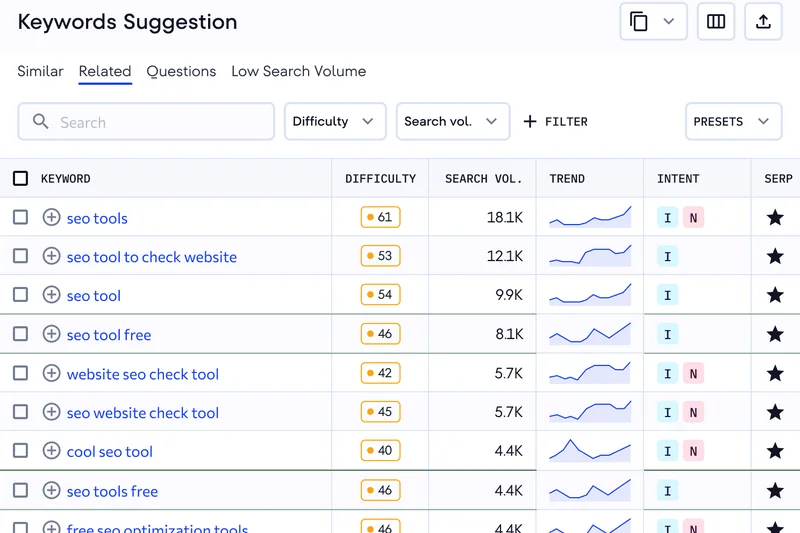Click the trend sparkline for 'seo tool free'
The width and height of the screenshot is (800, 533).
tap(590, 334)
